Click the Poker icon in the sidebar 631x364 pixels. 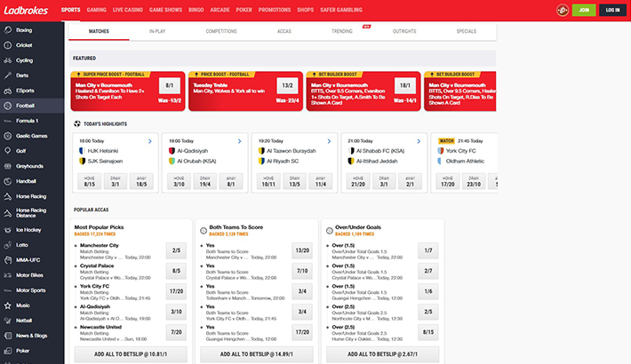coord(8,351)
